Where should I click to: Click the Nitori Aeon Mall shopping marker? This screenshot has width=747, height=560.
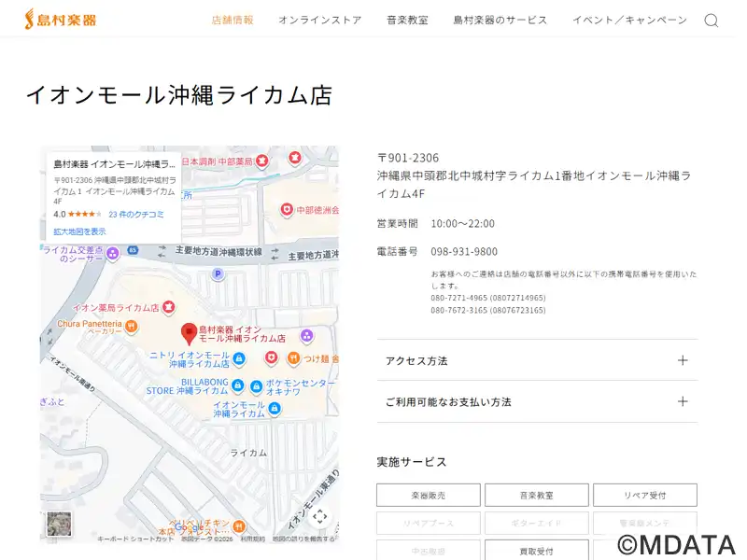(x=238, y=358)
